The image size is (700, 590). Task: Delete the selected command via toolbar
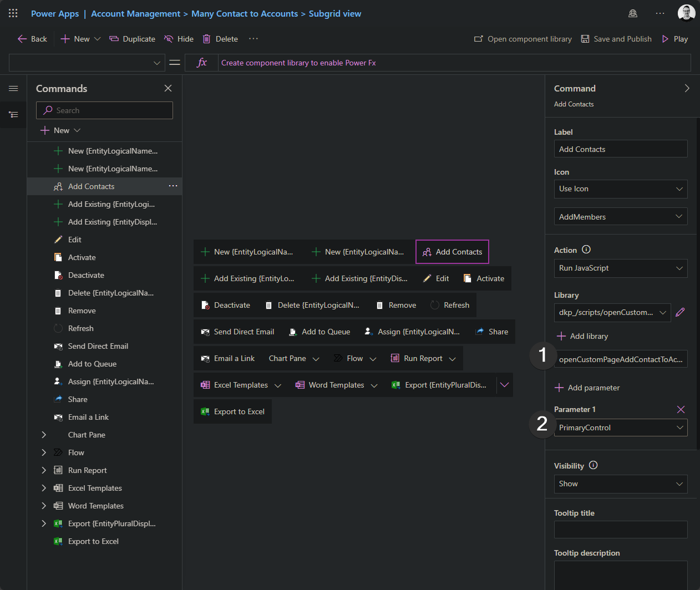point(220,39)
